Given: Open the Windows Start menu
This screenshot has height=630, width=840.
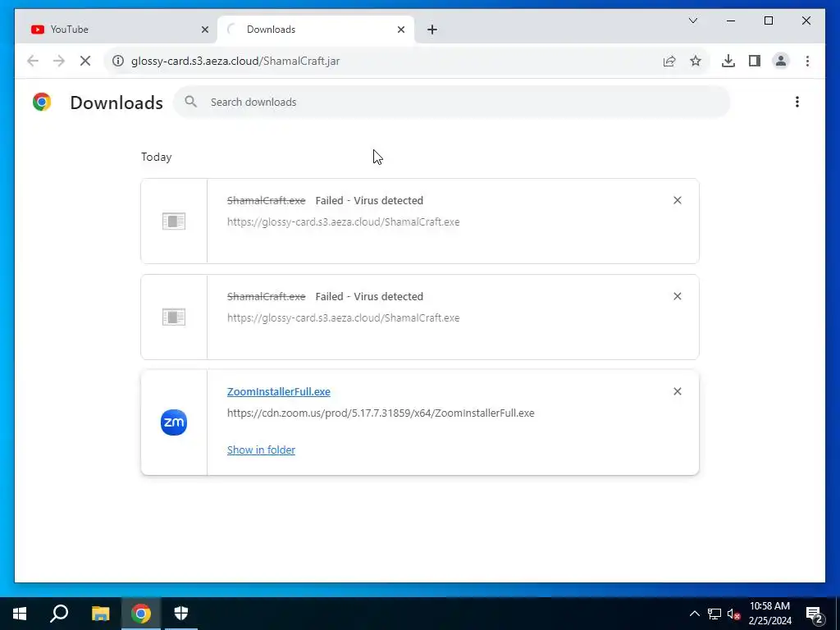Looking at the screenshot, I should [x=20, y=614].
